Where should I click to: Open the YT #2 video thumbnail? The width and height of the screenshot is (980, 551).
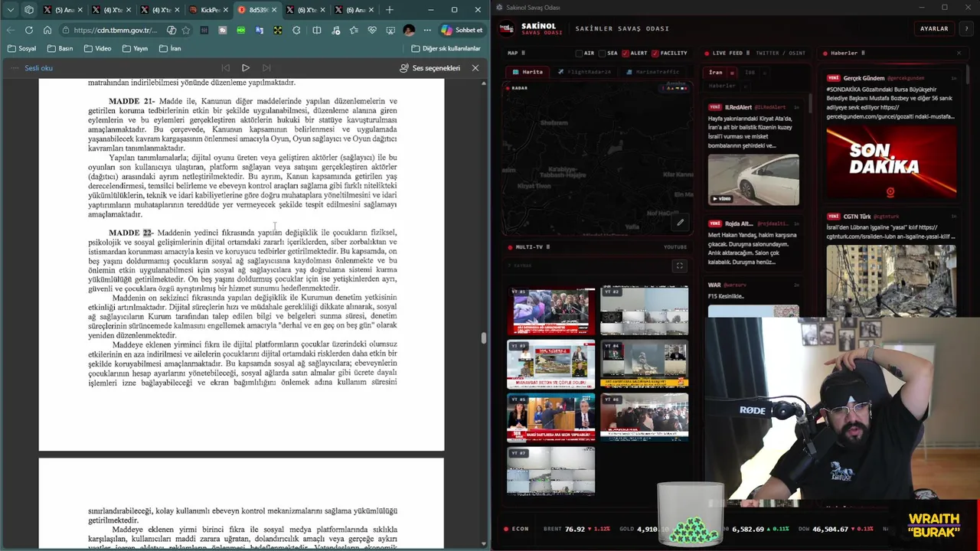point(644,311)
